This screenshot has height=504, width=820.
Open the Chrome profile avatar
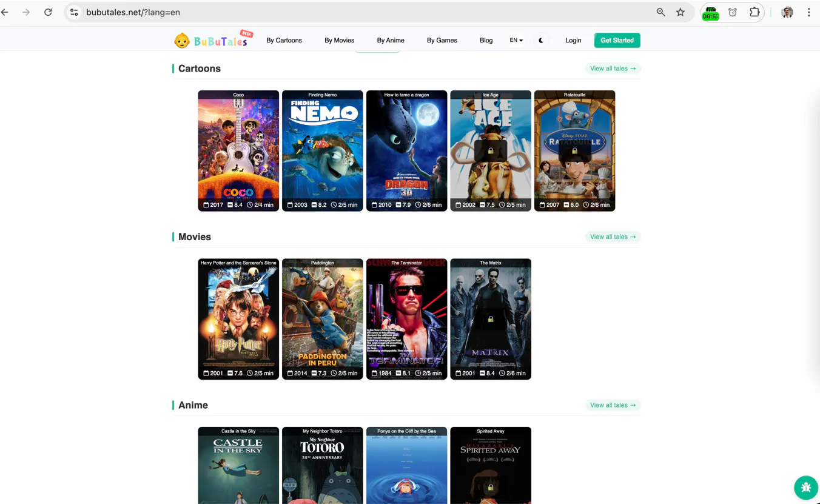787,12
